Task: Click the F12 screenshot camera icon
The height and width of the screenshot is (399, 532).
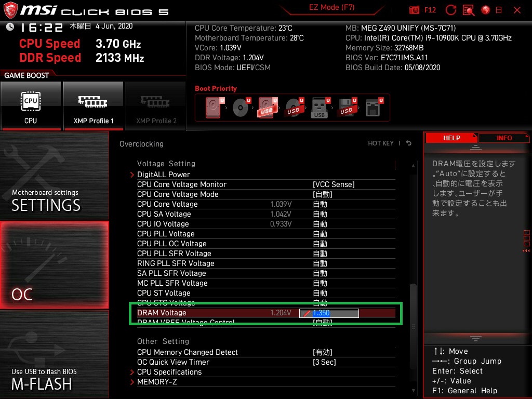Action: (x=414, y=10)
